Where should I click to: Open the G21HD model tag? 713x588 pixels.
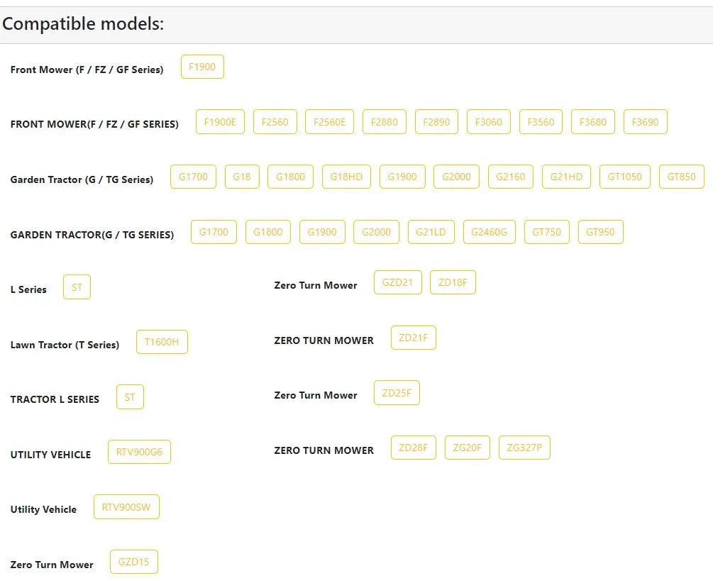(x=567, y=177)
